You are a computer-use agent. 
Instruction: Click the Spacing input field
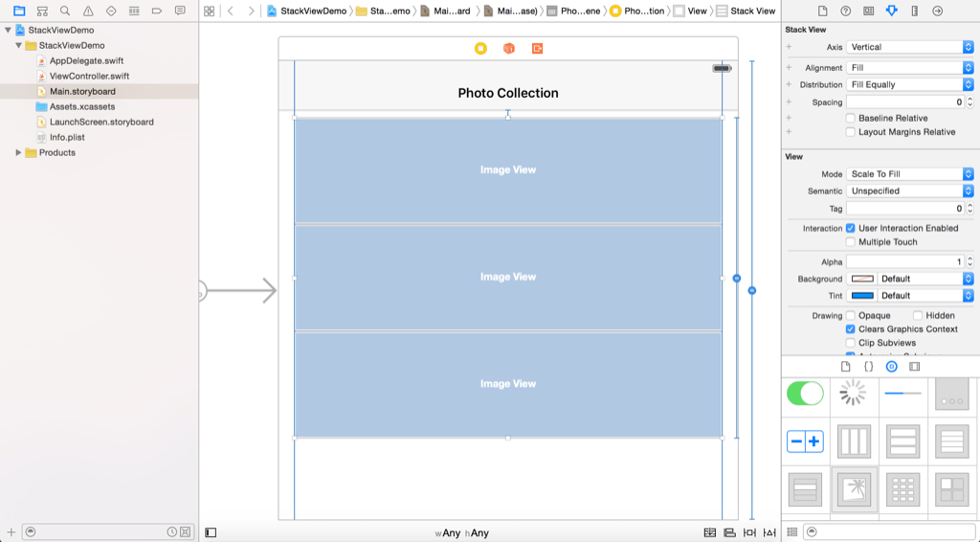(x=905, y=102)
